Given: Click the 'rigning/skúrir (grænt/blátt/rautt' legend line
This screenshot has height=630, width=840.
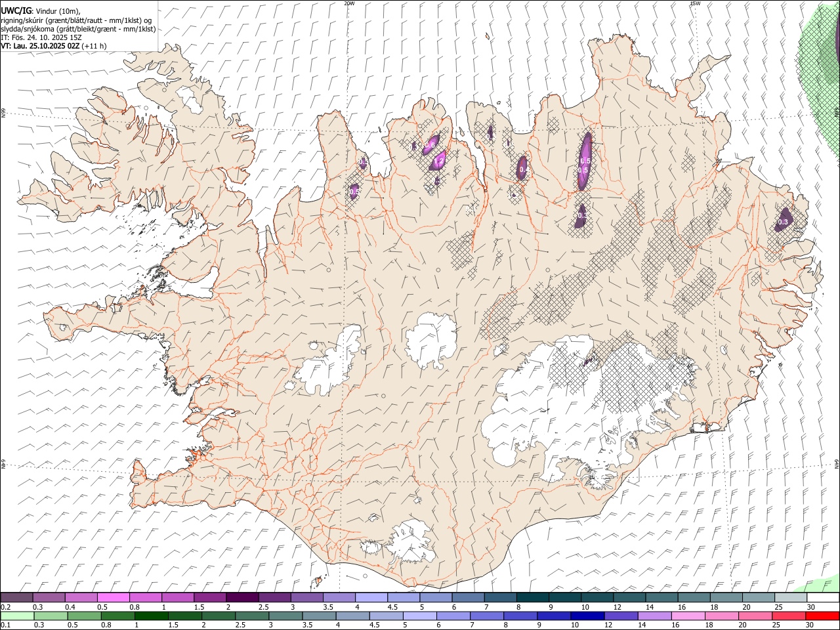Looking at the screenshot, I should [77, 20].
